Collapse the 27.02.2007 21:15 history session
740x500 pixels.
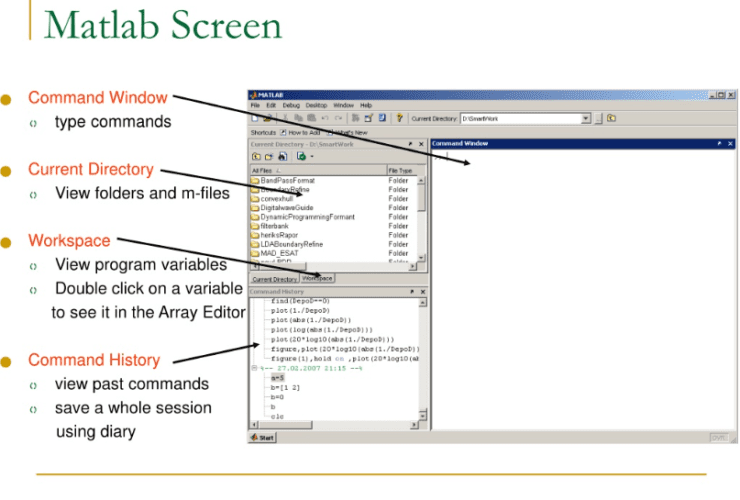(254, 368)
